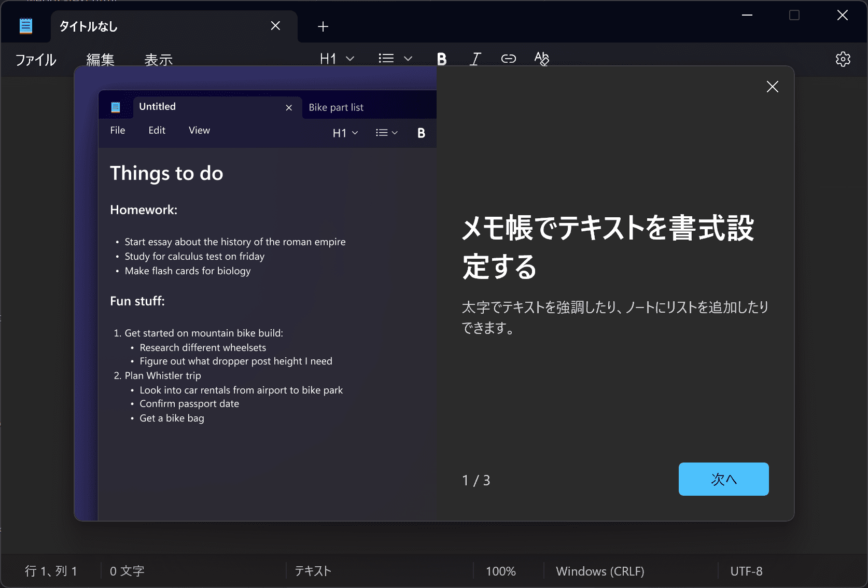
Task: Open the 編集 menu
Action: [101, 60]
